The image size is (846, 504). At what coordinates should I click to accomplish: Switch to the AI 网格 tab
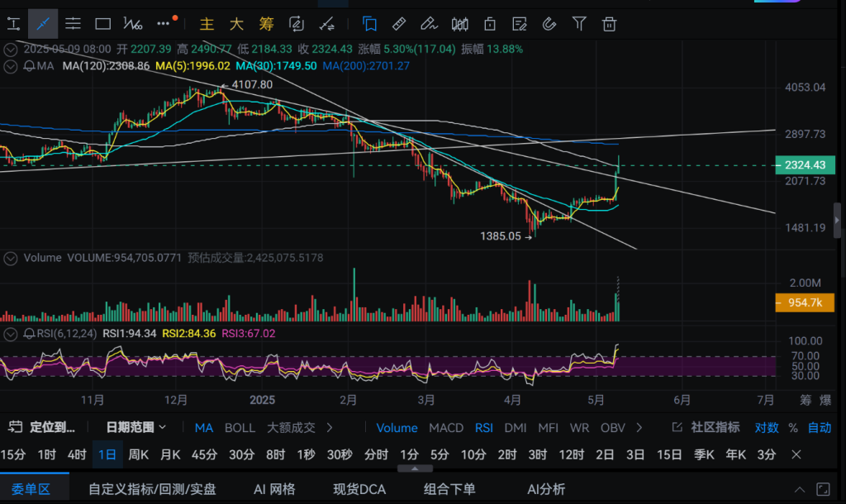[274, 489]
